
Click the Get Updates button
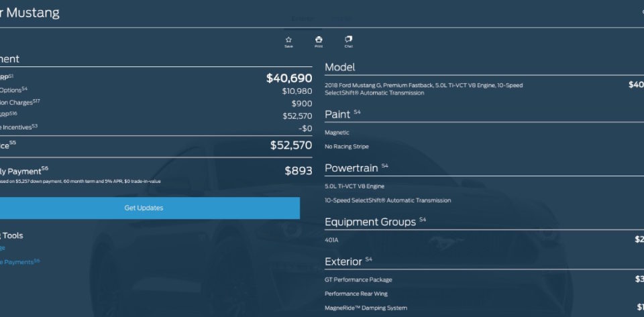coord(150,208)
